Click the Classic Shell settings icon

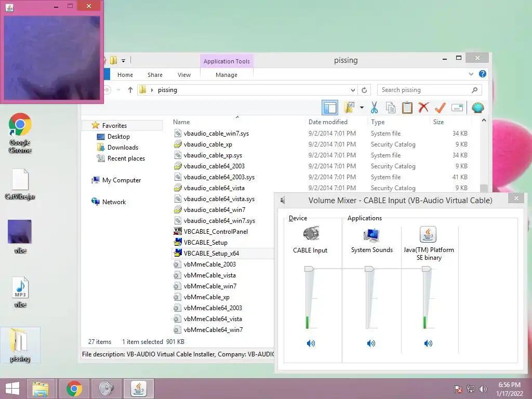[x=478, y=108]
